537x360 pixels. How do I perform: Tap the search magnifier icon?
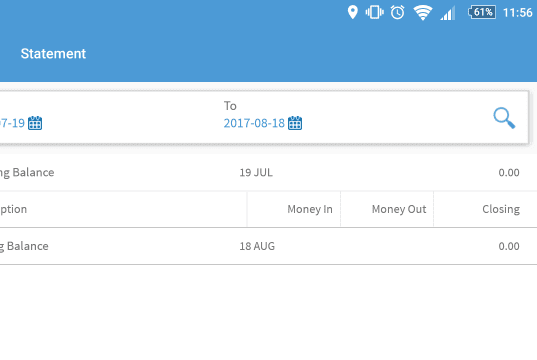point(504,118)
